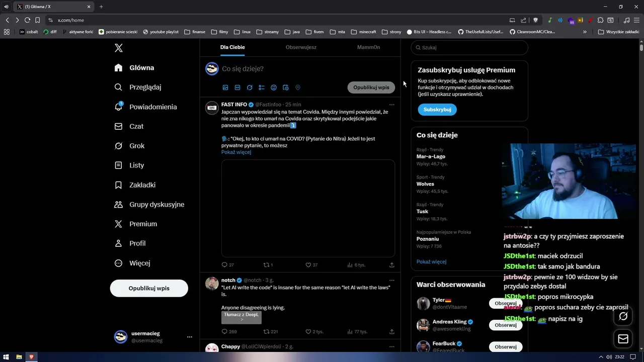Screen dimensions: 644x362
Task: Switch to Dla Ciebie tab
Action: 232,47
